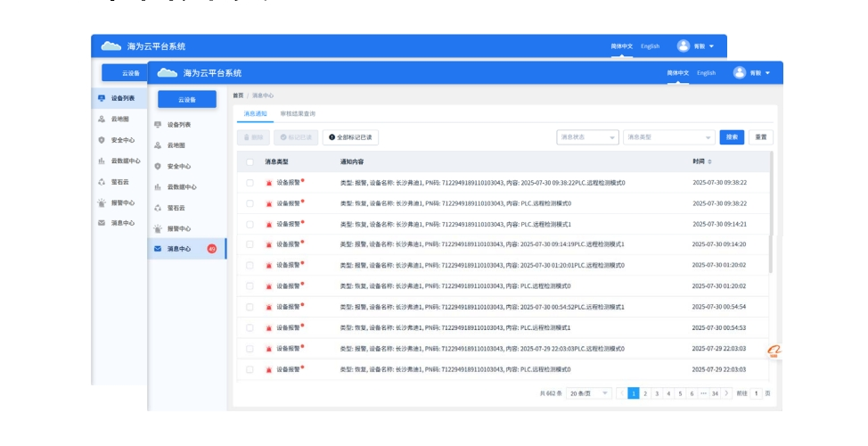The height and width of the screenshot is (446, 868).
Task: Open 设备列表 icon in the front window sidebar
Action: tap(158, 125)
